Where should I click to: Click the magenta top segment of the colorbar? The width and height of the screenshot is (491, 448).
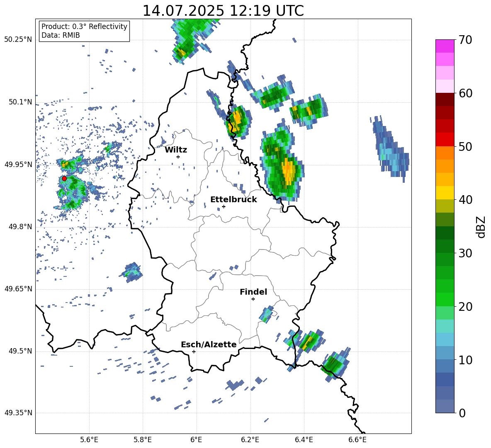coord(445,46)
